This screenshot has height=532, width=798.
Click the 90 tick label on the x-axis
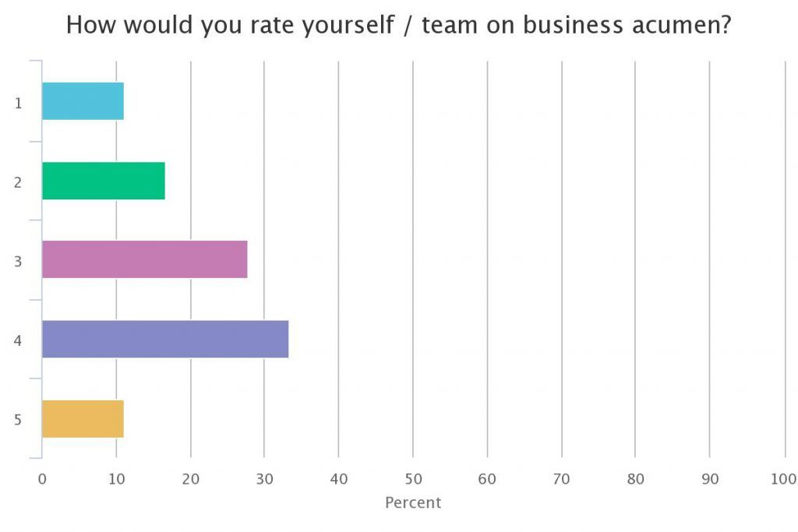coord(709,479)
